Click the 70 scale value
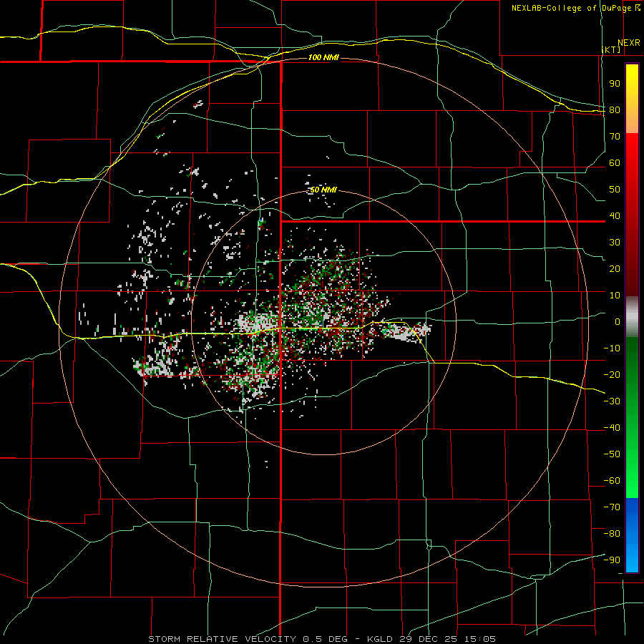Viewport: 644px width, 644px height. (x=615, y=137)
